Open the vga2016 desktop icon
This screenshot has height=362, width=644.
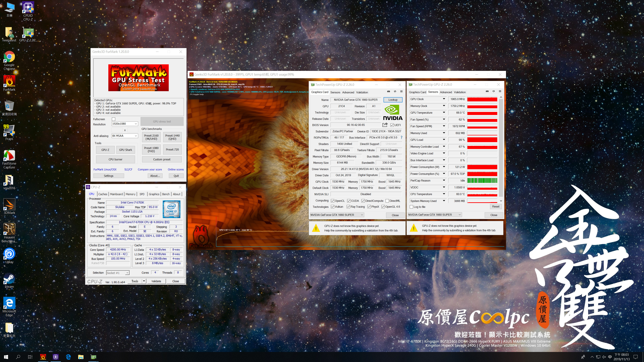[9, 182]
